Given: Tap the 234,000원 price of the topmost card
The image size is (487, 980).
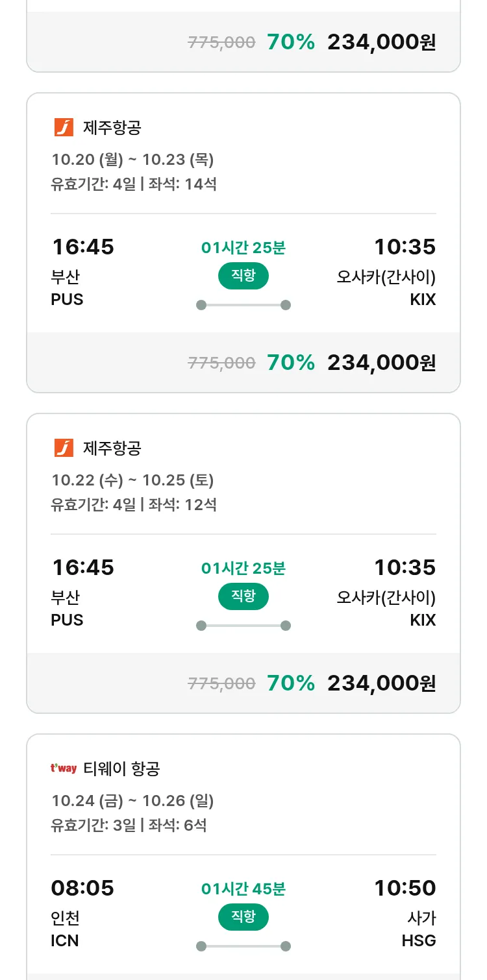Looking at the screenshot, I should tap(381, 42).
